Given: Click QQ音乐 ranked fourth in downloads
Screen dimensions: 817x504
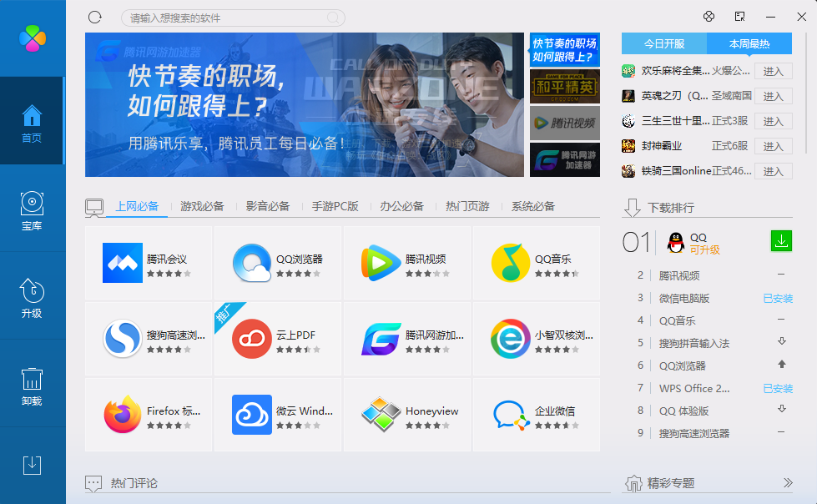Looking at the screenshot, I should [x=678, y=321].
